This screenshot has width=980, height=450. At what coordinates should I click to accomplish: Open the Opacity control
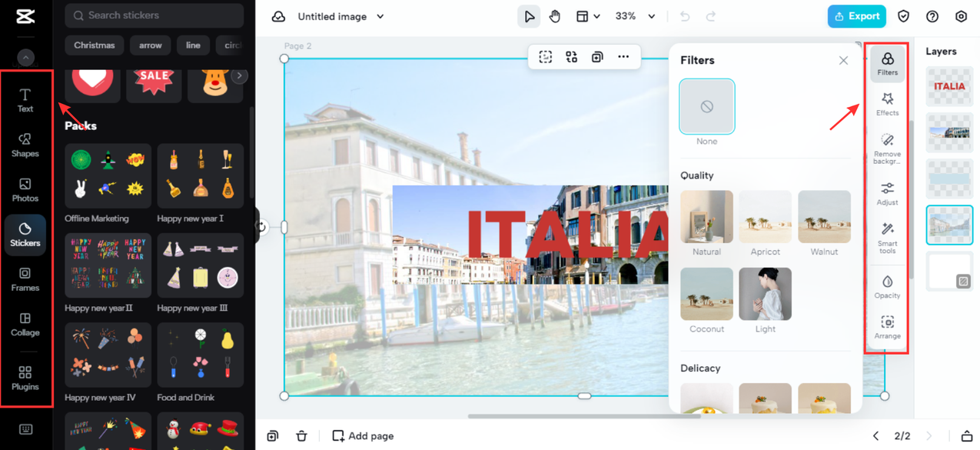coord(887,286)
